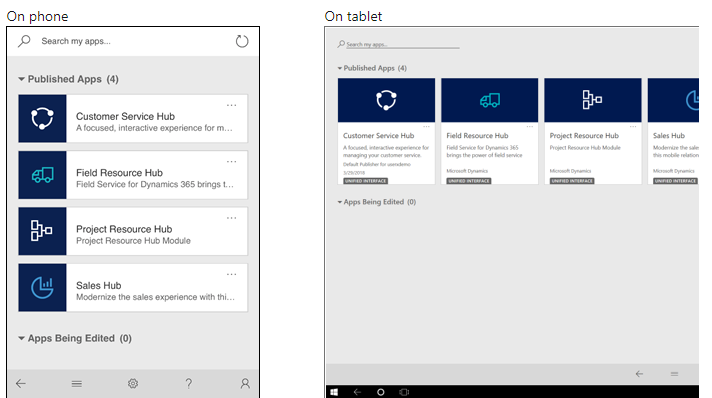
Task: Collapse Published Apps section on tablet
Action: [x=340, y=68]
